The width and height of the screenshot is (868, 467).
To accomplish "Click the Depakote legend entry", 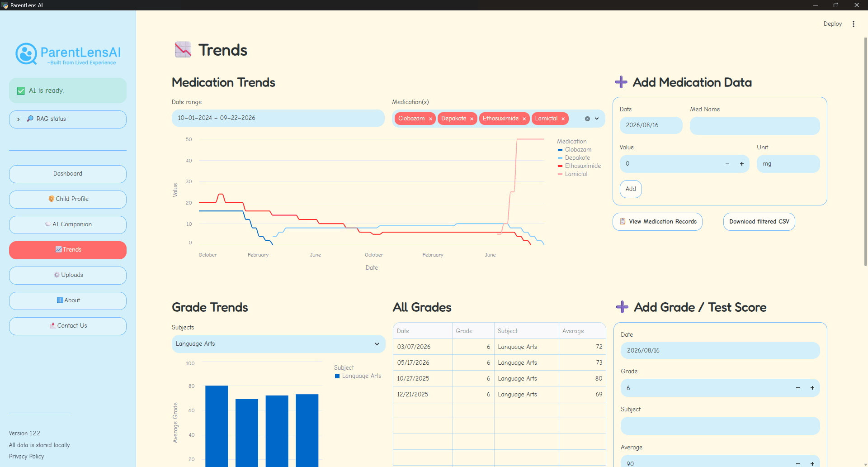I will [574, 158].
